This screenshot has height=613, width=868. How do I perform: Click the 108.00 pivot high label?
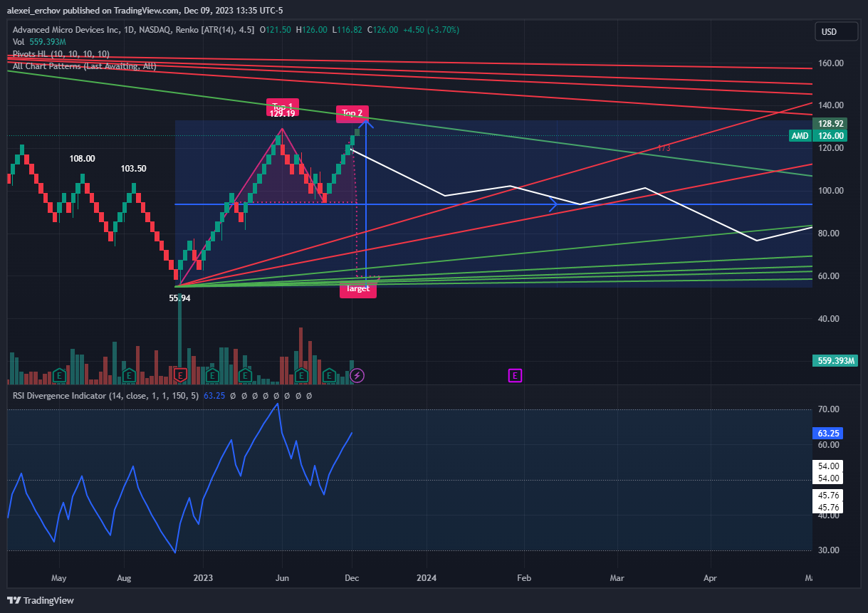point(83,159)
